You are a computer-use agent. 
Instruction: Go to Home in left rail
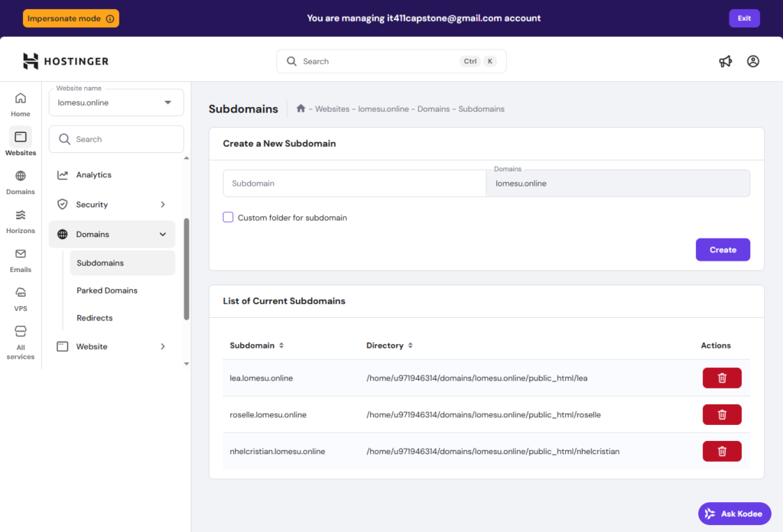(21, 105)
